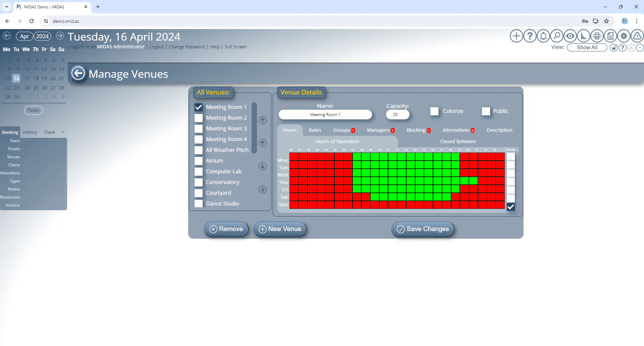Enable the Public checkbox
This screenshot has height=346, width=644.
click(486, 111)
